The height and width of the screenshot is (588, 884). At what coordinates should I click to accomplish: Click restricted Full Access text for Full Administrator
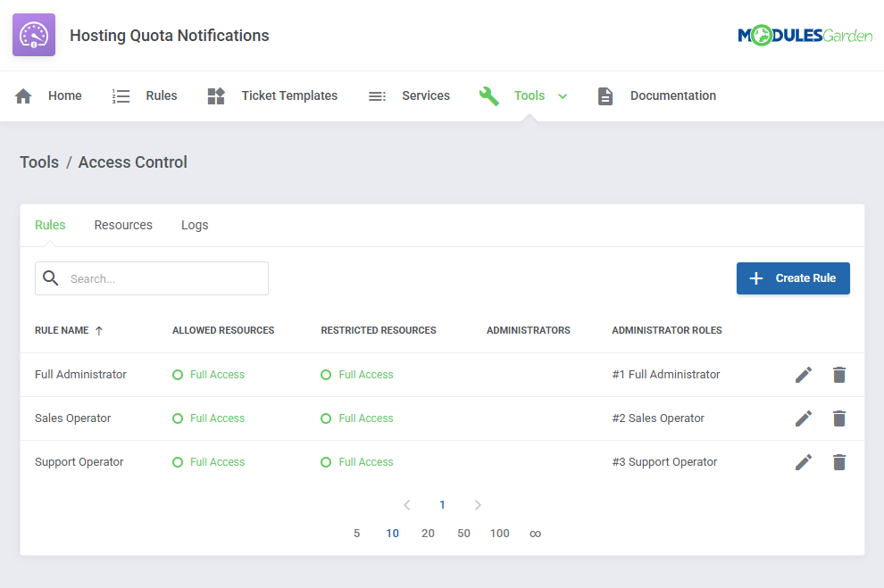[x=366, y=375]
